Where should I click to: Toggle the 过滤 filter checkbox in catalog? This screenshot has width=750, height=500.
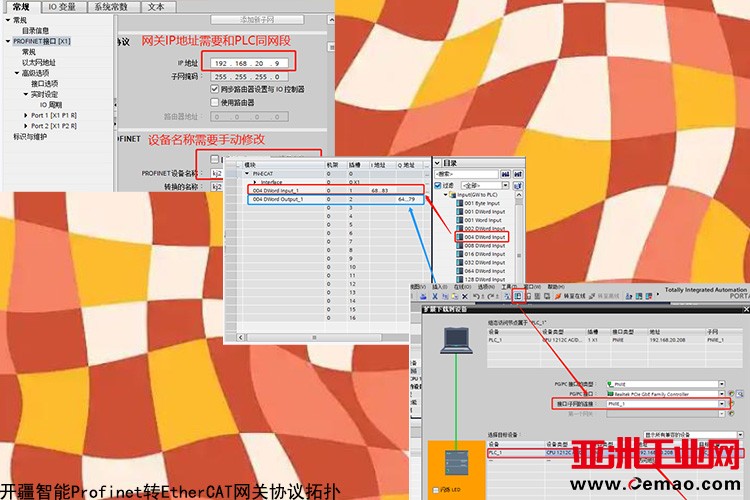click(439, 185)
